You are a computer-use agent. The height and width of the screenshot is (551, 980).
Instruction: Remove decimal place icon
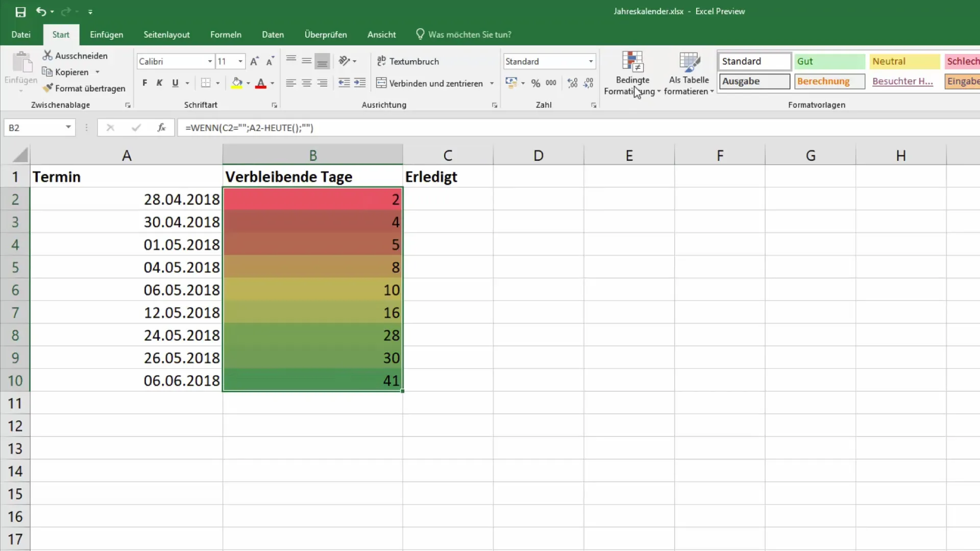click(589, 83)
